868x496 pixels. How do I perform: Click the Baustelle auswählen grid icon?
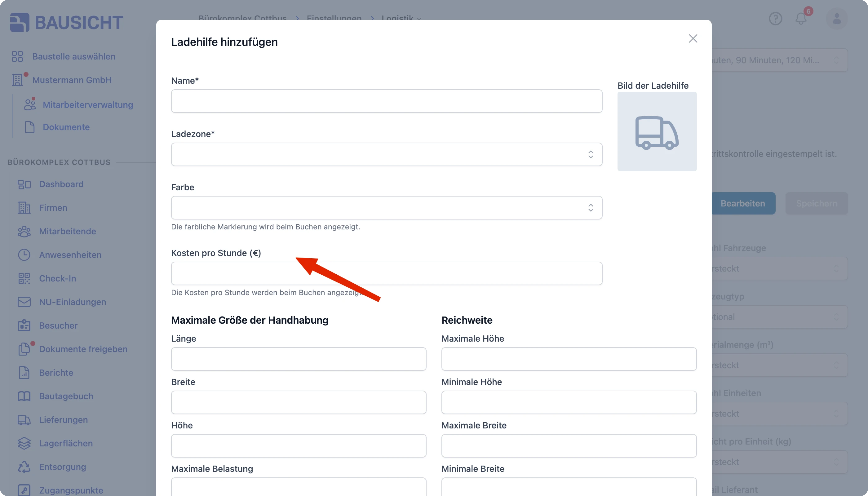pos(17,56)
